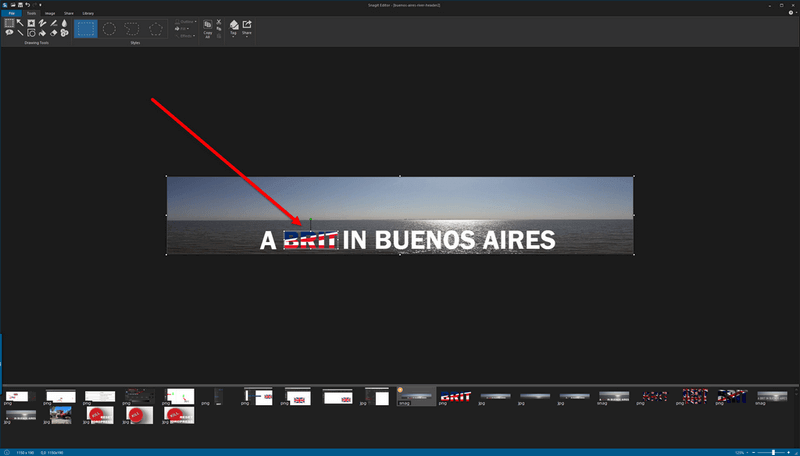Screen dimensions: 800x456
Task: Click the Redo quick access icon
Action: point(34,5)
